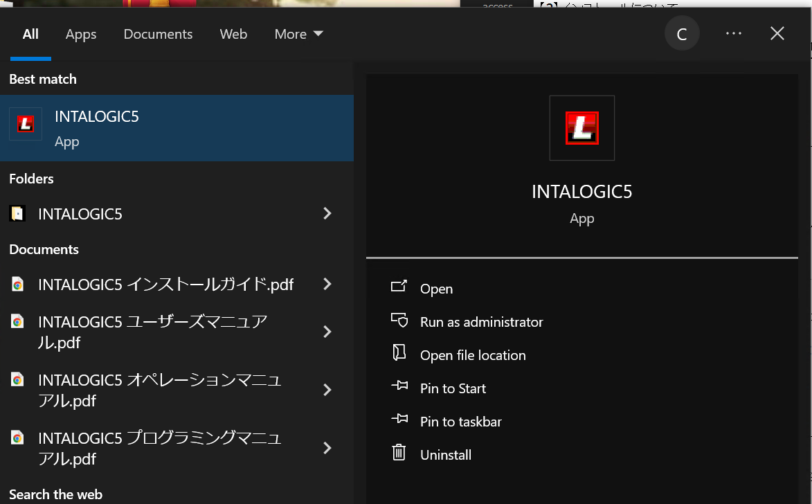The width and height of the screenshot is (812, 504).
Task: Click the INTALOGIC5 folder icon under Folders
Action: (x=17, y=214)
